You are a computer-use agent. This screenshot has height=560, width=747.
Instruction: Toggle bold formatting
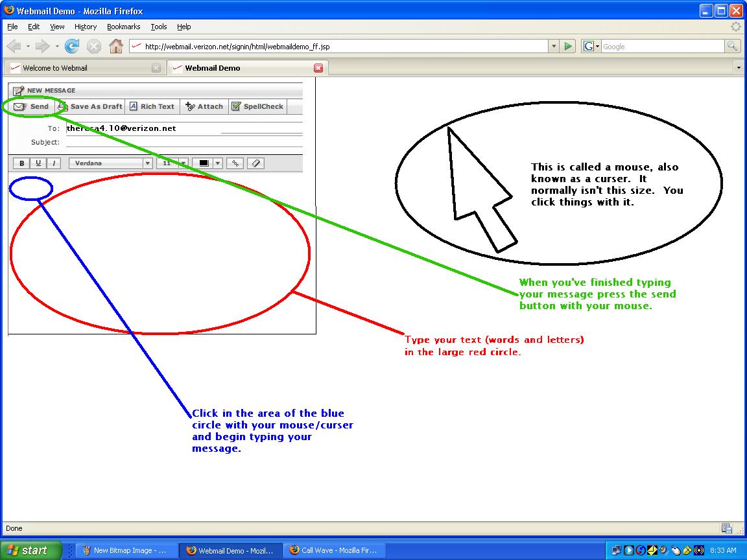(21, 163)
